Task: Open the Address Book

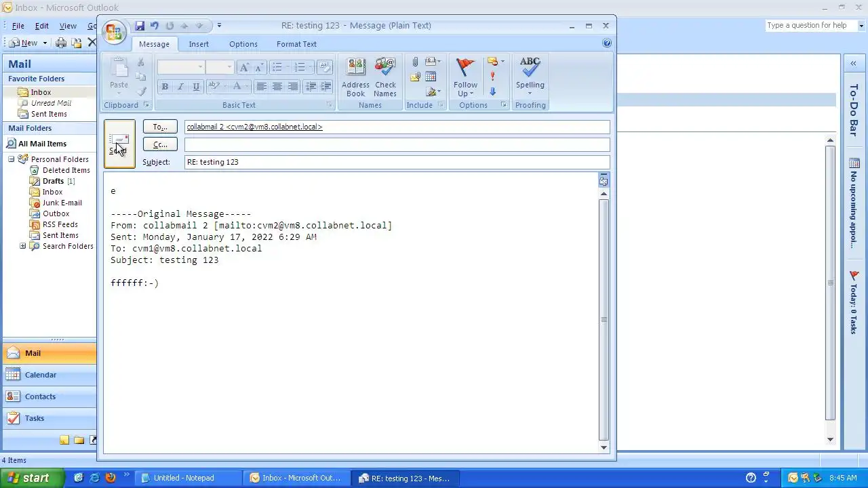Action: 355,77
